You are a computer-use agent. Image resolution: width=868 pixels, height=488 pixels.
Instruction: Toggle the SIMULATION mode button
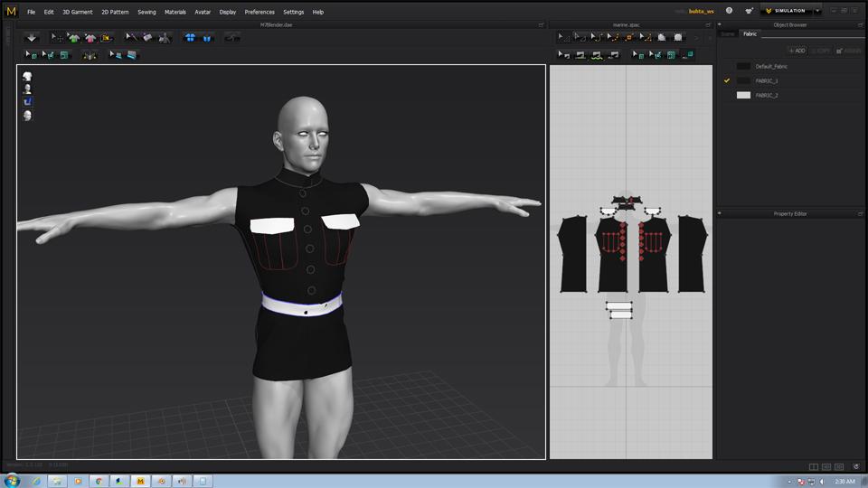[x=788, y=11]
